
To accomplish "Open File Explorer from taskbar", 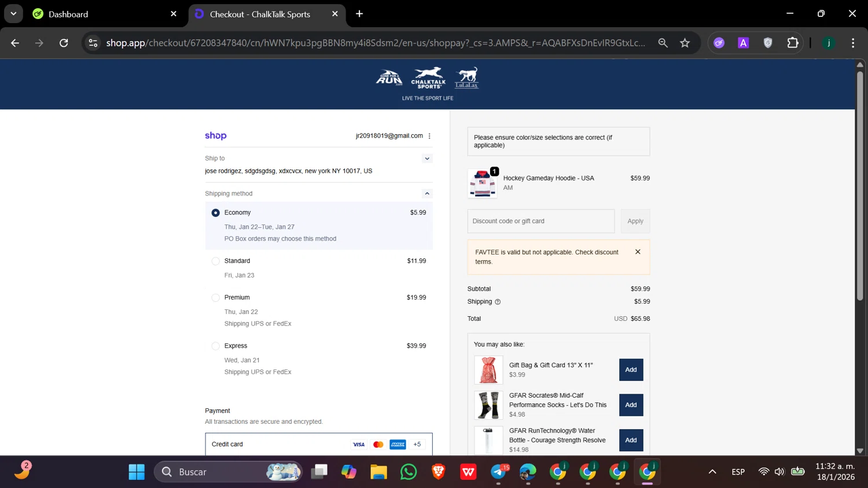I will [x=378, y=472].
